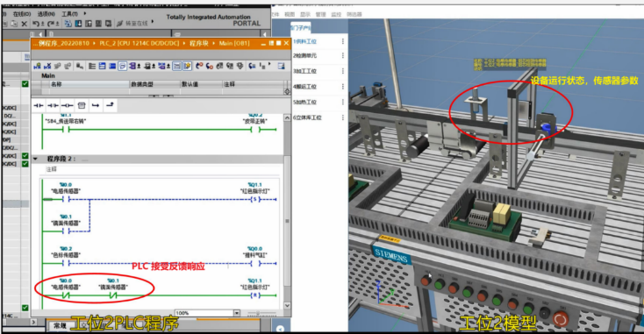Screen dimensions: 644x334
Task: Click the 转至在线 go online button
Action: (x=132, y=24)
